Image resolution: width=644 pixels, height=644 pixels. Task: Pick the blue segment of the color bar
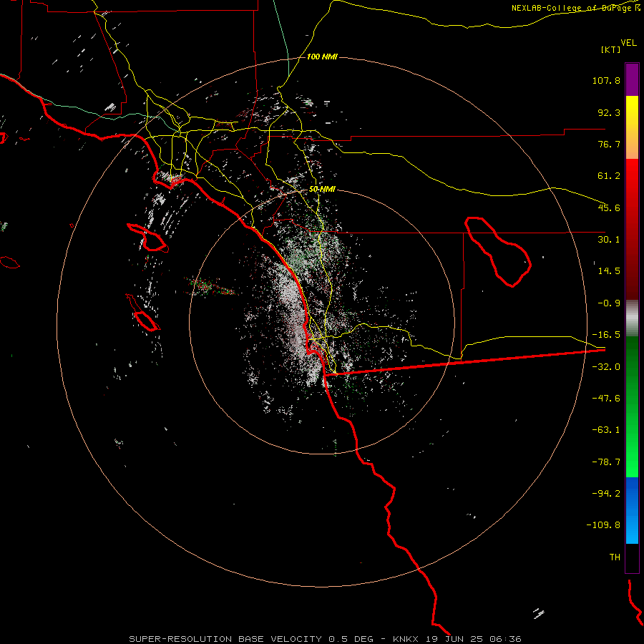(632, 510)
